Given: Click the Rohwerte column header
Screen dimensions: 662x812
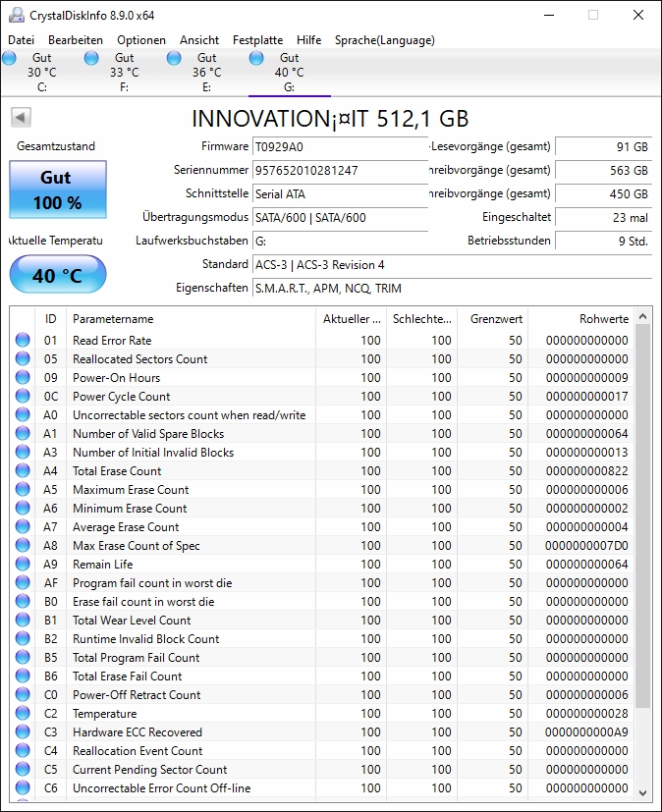Looking at the screenshot, I should (581, 318).
